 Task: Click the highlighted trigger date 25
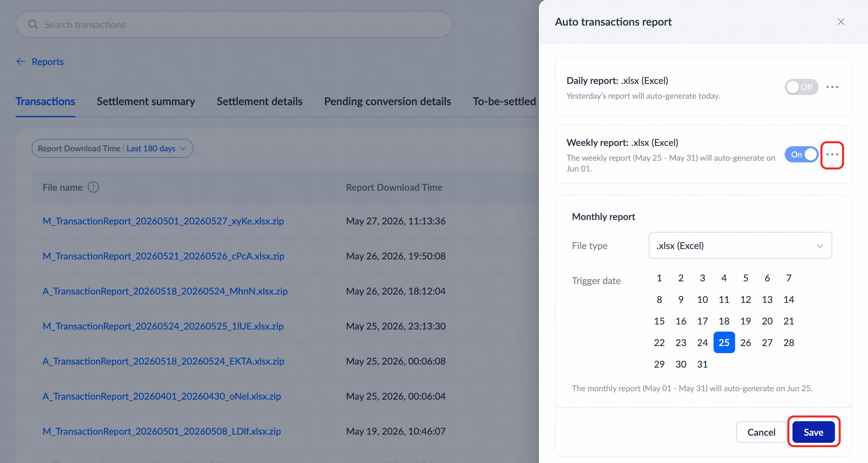coord(724,342)
